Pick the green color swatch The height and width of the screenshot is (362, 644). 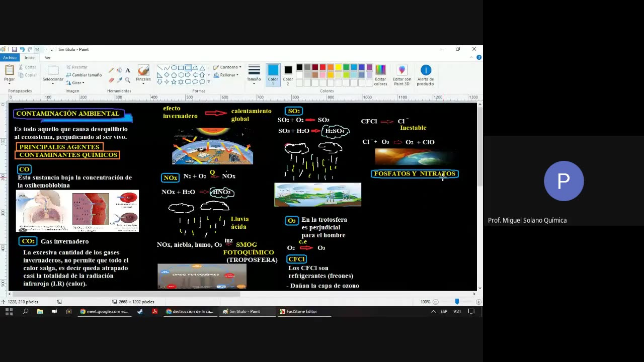(x=346, y=67)
